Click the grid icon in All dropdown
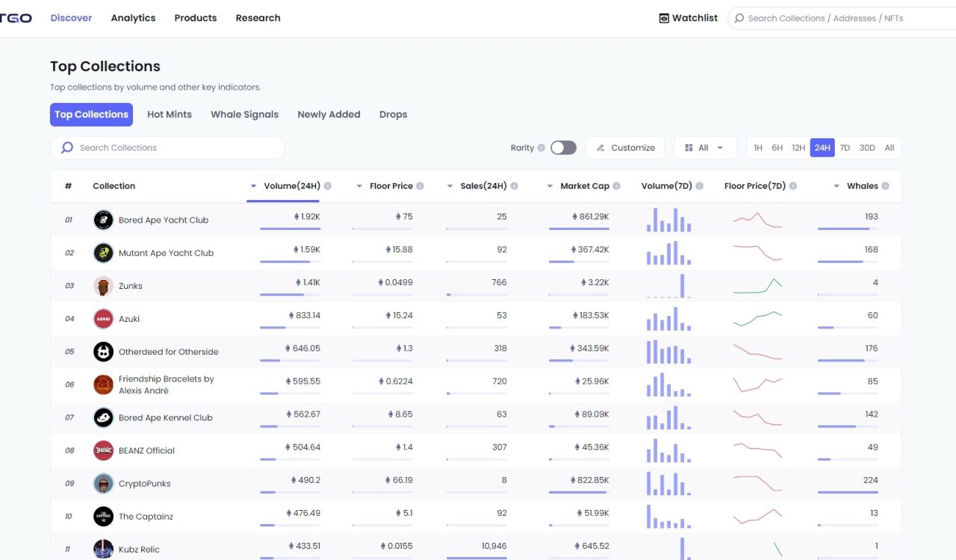 click(x=689, y=148)
